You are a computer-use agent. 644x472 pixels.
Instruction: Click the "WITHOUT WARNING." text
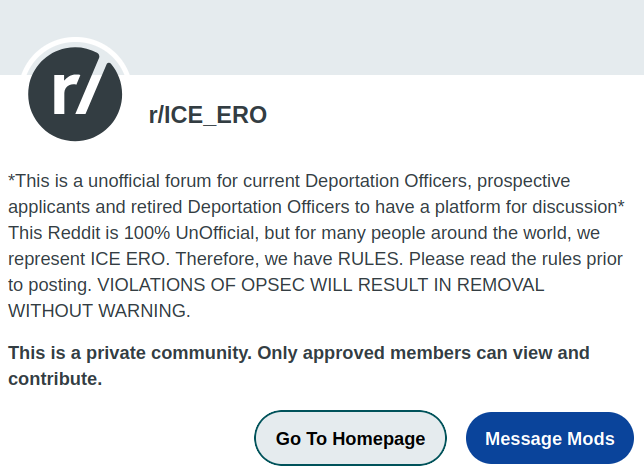point(98,311)
